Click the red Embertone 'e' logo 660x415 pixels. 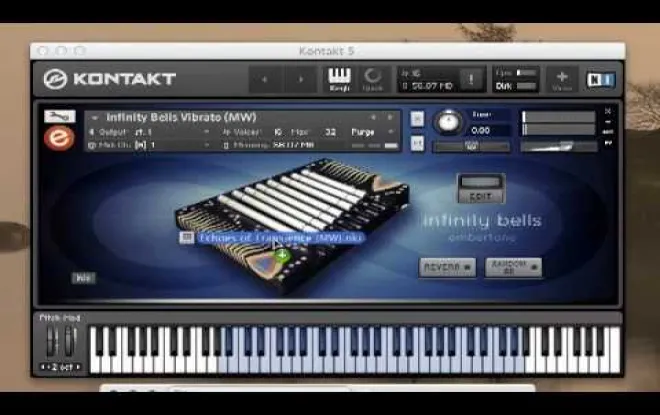coord(59,138)
